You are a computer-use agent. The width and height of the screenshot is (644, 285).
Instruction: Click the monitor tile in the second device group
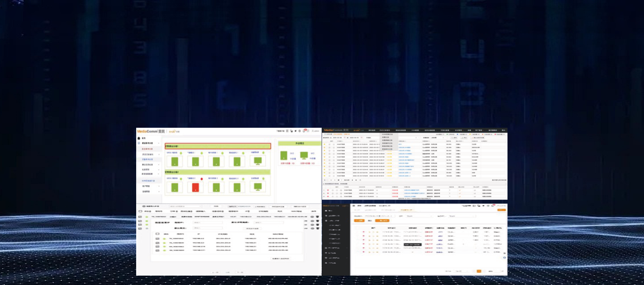coord(258,187)
